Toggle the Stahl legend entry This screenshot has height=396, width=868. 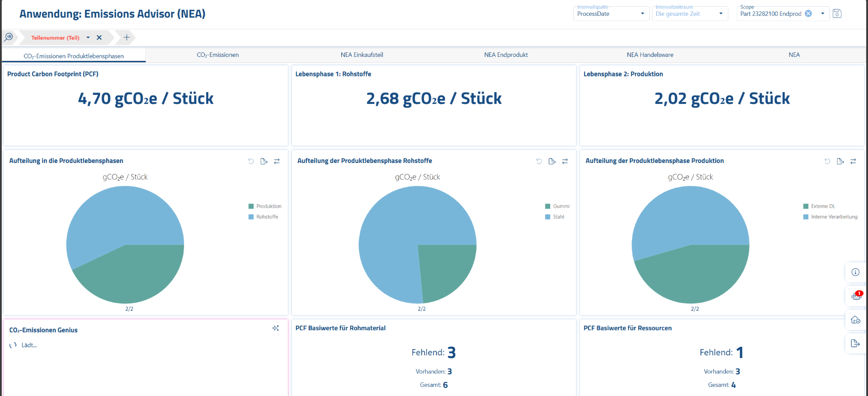[554, 217]
